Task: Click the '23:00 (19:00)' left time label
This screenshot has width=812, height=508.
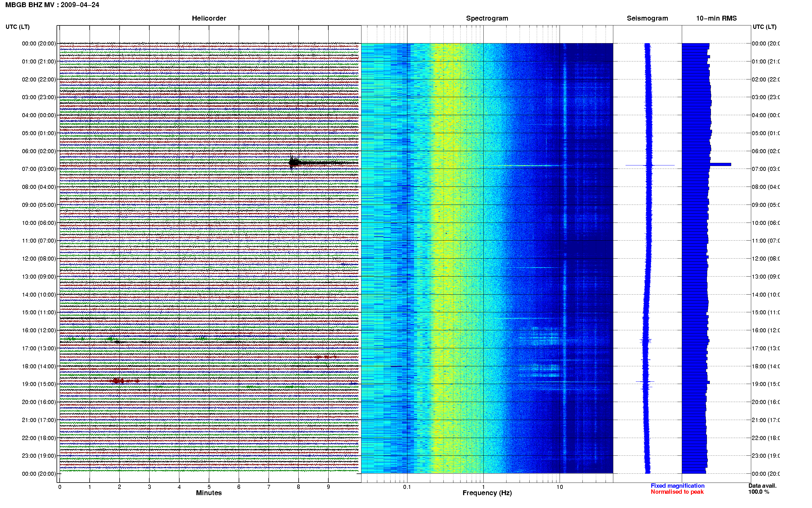Action: coord(39,456)
